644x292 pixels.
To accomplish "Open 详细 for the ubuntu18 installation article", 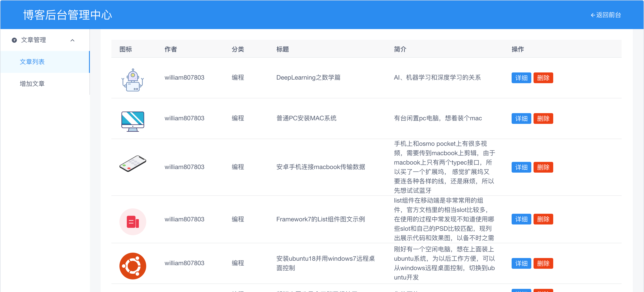I will (x=521, y=263).
